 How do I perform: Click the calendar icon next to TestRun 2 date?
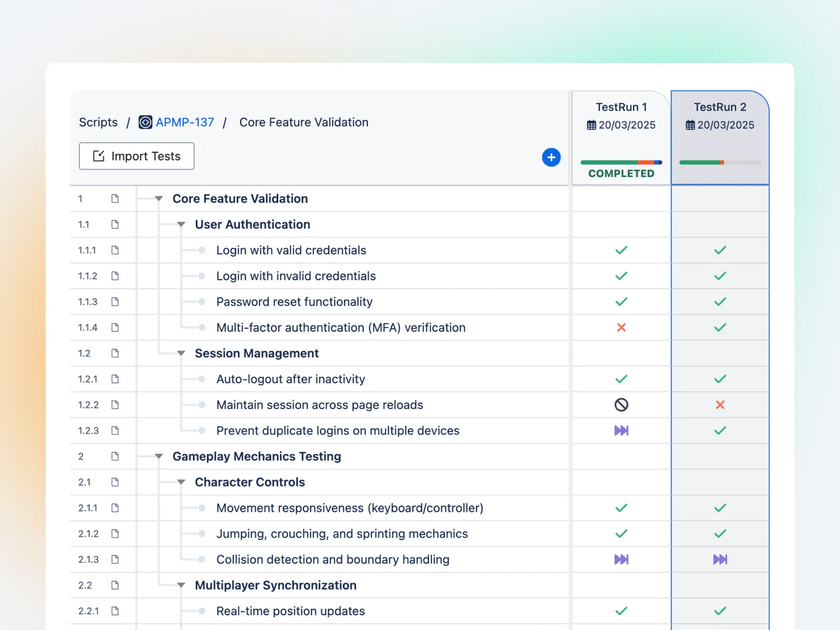coord(690,125)
